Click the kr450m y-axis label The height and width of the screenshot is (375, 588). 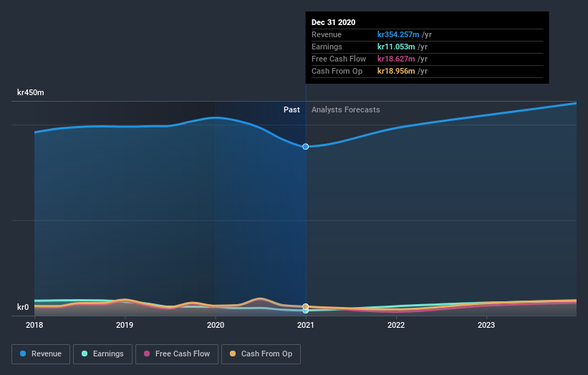[30, 92]
